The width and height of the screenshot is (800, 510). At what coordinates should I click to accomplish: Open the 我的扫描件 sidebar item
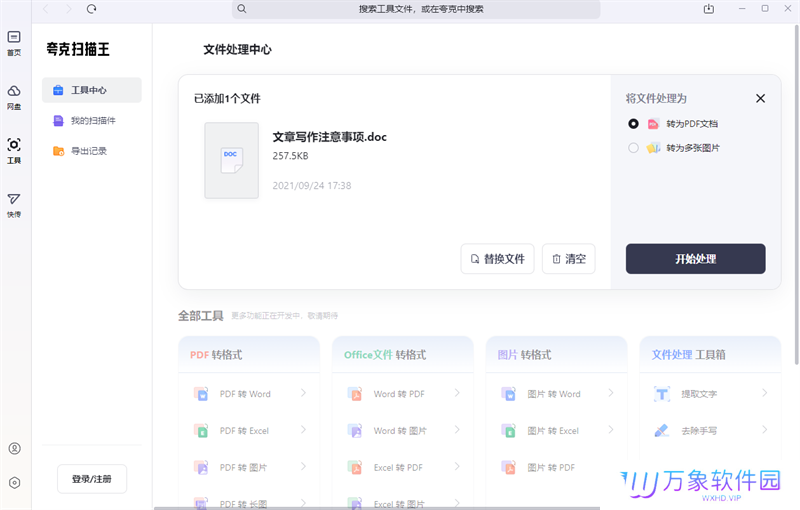[92, 120]
